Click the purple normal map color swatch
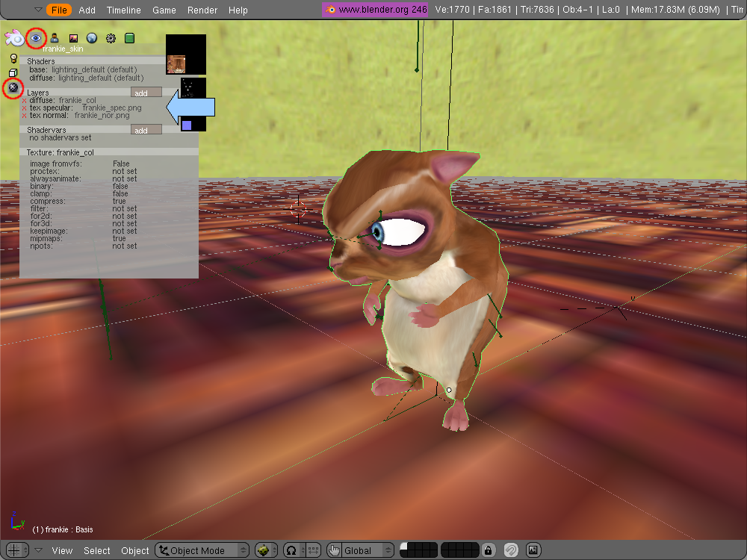The width and height of the screenshot is (747, 560). [187, 125]
